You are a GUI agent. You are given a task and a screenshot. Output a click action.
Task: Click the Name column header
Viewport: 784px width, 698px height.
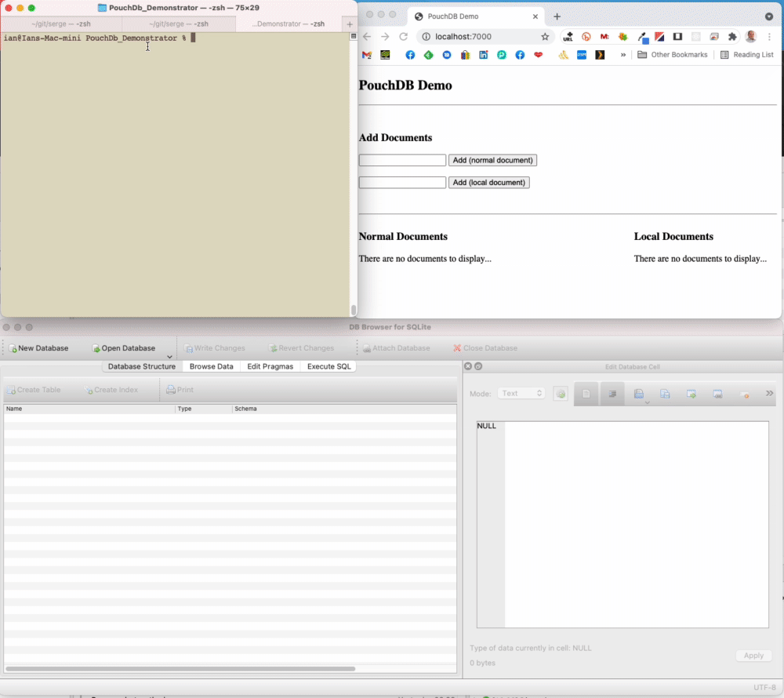point(89,409)
